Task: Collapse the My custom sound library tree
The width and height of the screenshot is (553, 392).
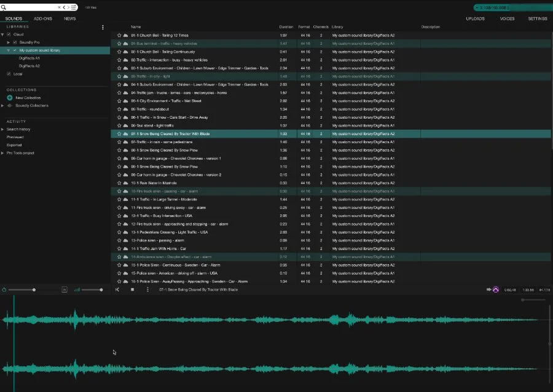Action: tap(9, 50)
